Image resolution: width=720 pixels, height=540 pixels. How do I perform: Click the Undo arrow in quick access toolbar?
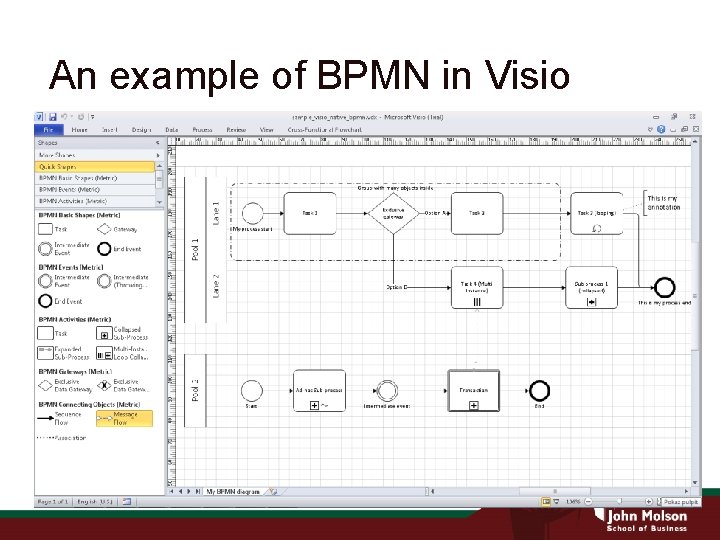click(x=64, y=117)
